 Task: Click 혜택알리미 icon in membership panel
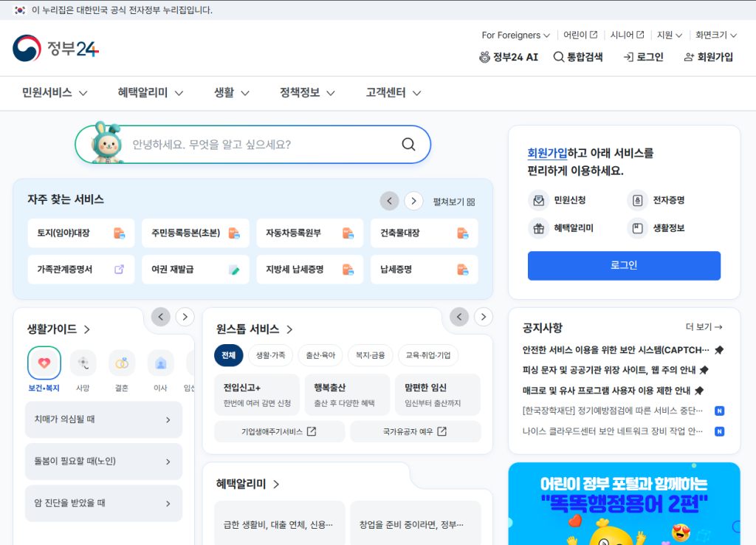[538, 228]
